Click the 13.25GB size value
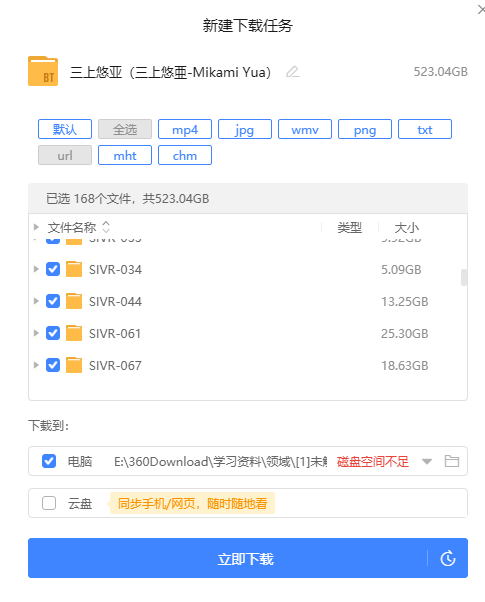 click(404, 301)
